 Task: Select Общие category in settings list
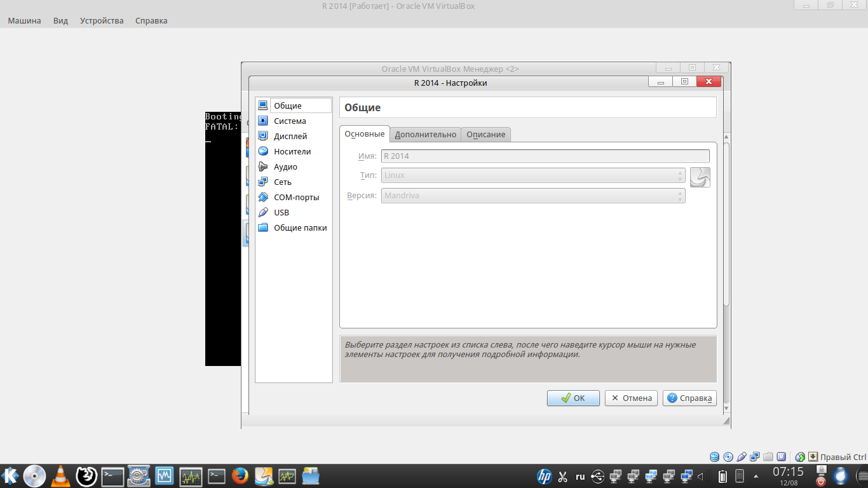coord(294,105)
